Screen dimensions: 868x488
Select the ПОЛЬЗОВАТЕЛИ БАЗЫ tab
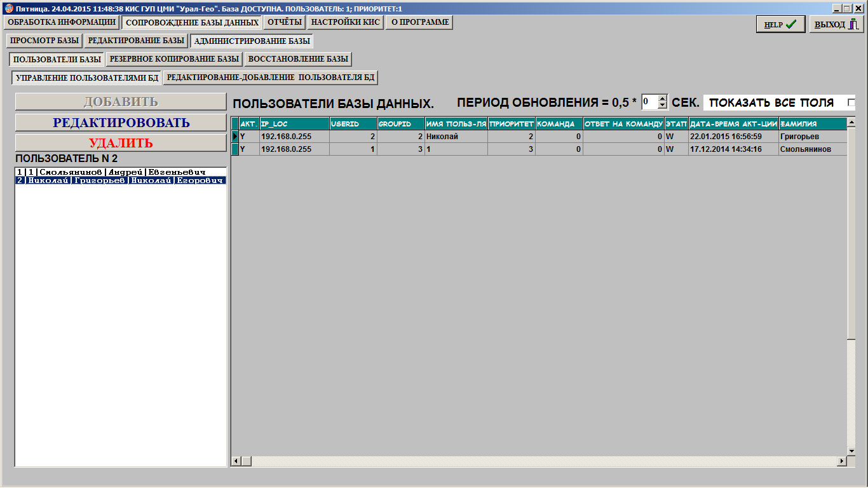[x=57, y=60]
